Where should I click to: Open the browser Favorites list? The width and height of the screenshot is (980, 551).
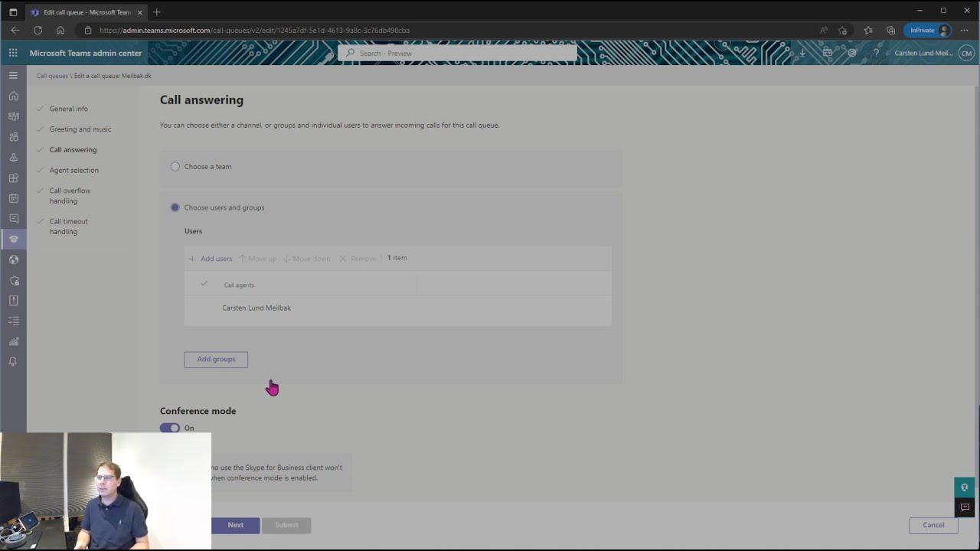(868, 31)
